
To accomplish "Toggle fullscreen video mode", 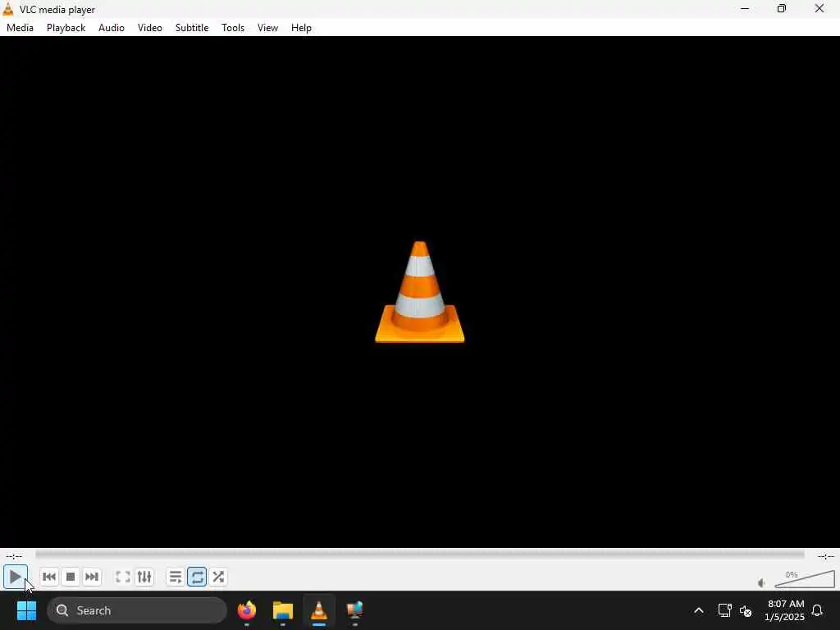I will (x=123, y=577).
